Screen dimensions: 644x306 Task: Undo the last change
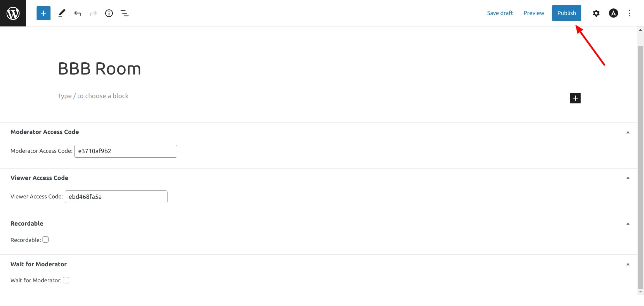click(78, 13)
